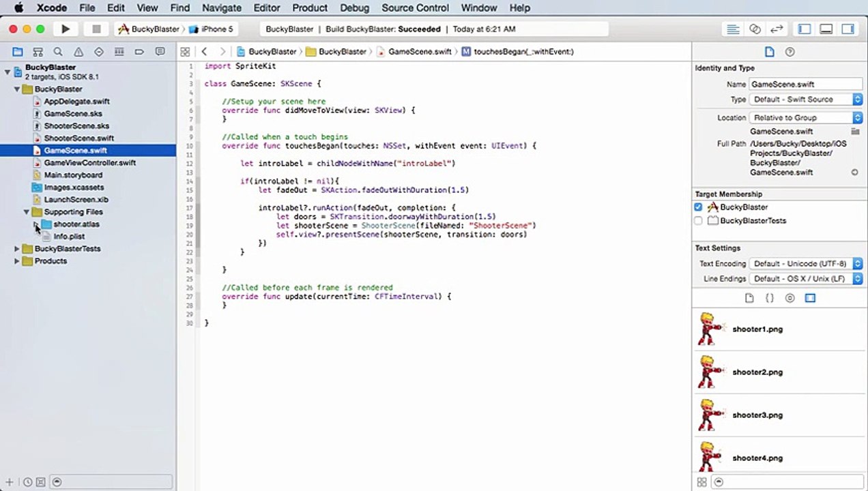Collapse the BuckyBlaster group folder
The height and width of the screenshot is (491, 868).
click(17, 89)
